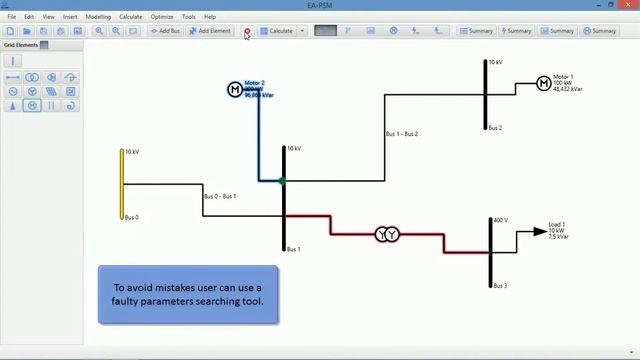Viewport: 640px width, 360px height.
Task: Select the AC generator sine-wave icon
Action: [13, 91]
